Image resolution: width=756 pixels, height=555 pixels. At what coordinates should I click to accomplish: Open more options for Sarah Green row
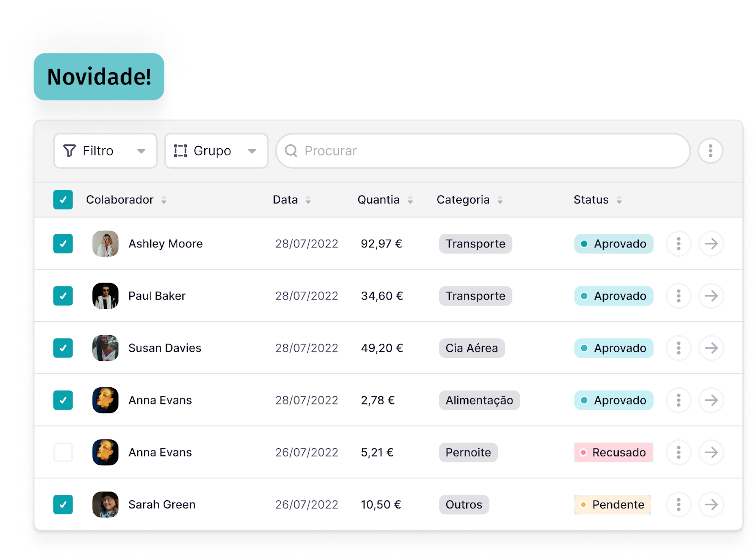point(678,504)
